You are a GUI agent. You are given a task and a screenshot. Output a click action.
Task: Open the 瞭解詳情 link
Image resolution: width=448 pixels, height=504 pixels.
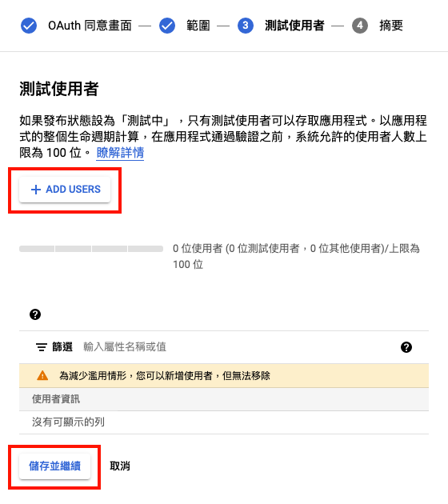120,153
